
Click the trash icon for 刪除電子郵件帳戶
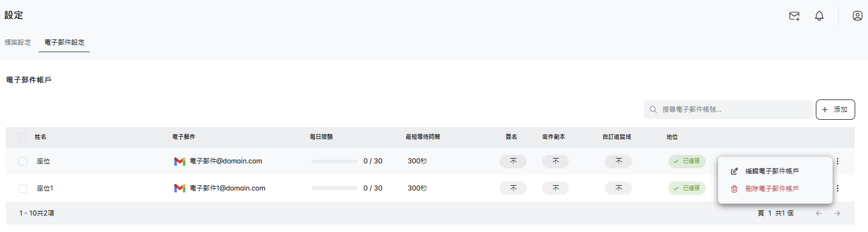coord(734,189)
